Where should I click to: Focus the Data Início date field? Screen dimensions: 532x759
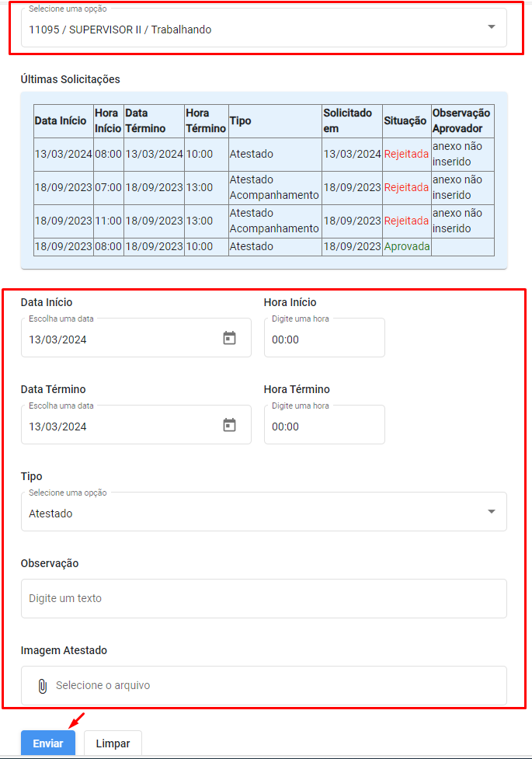pos(136,338)
